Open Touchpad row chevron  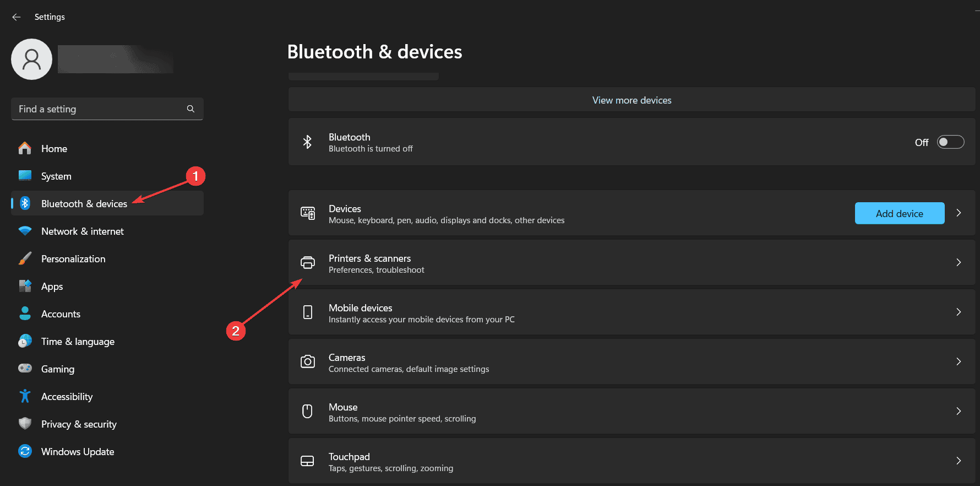point(959,461)
